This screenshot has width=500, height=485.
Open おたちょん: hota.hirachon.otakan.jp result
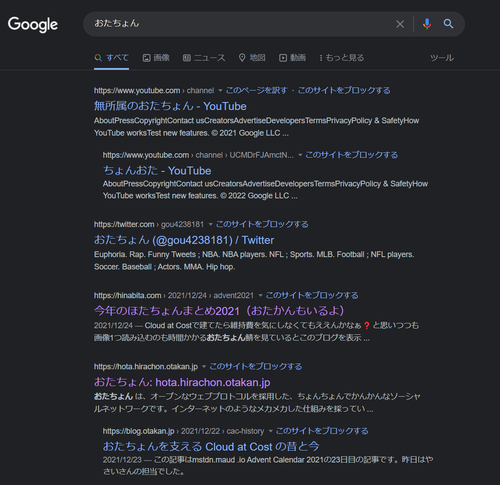click(182, 382)
